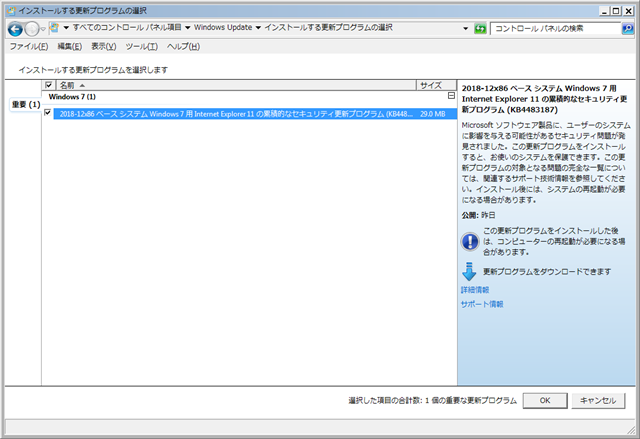Sort by the 名前 column header

click(x=236, y=85)
